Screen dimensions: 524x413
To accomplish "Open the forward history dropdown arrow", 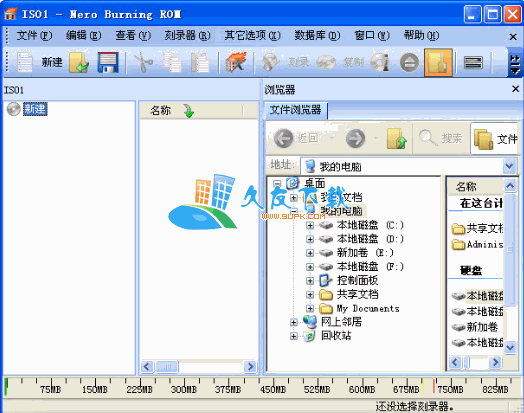I will [x=376, y=138].
